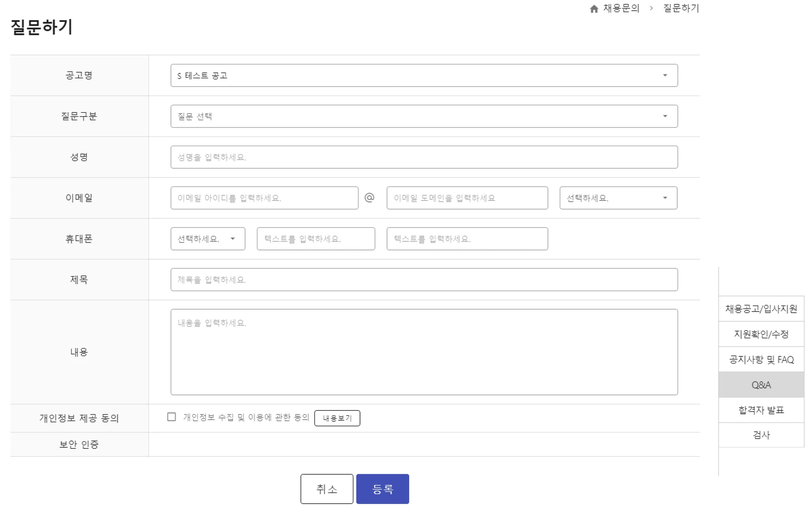Click into the 내용 content textarea
Screen dimensions: 812x508
(424, 352)
